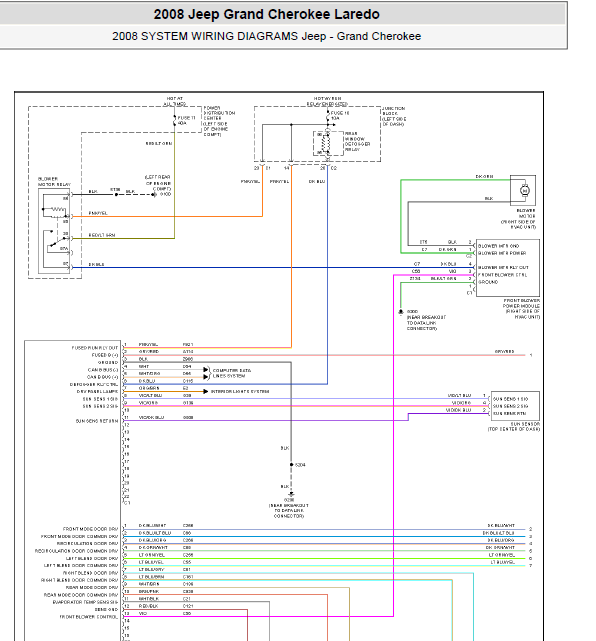Screen dimensions: 596x641
Task: Select the 'BLOWER MTR POWER' pin label
Action: tap(502, 253)
